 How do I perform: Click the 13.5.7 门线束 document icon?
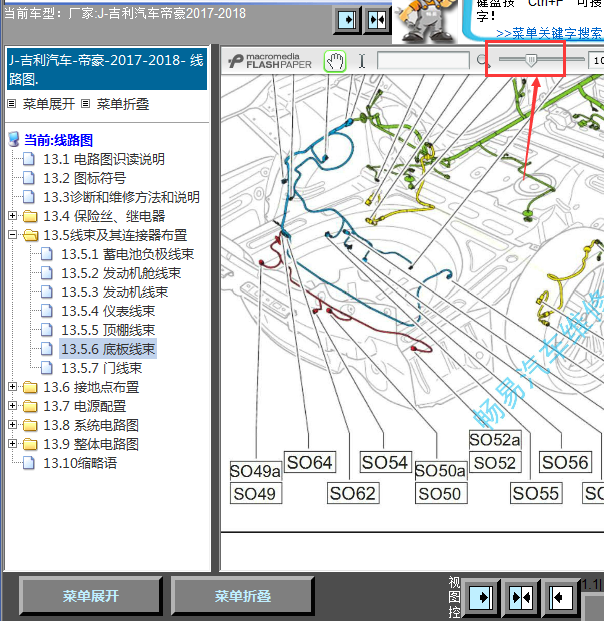(x=47, y=368)
